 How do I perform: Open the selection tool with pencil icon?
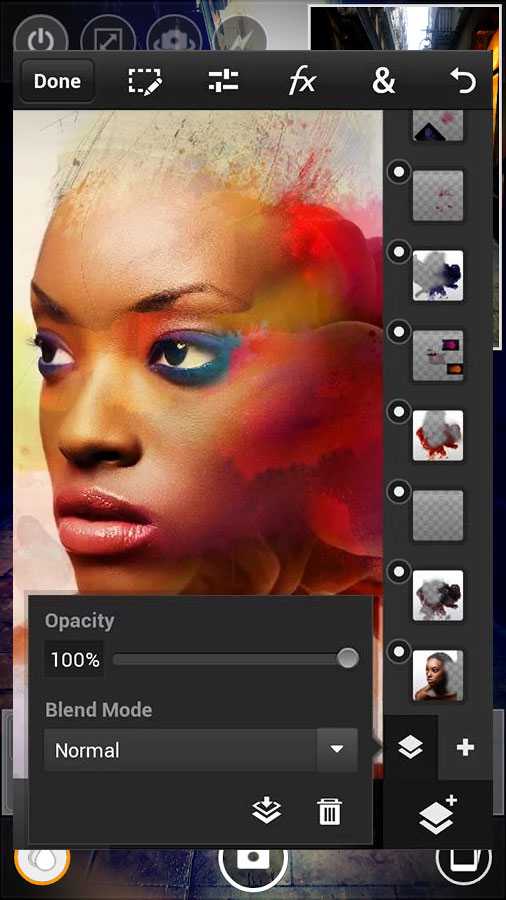click(x=145, y=81)
